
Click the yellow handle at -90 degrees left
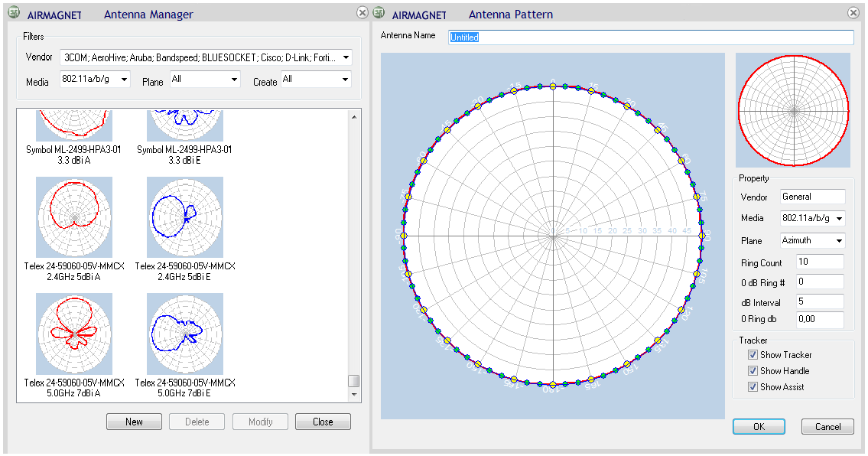[x=404, y=236]
